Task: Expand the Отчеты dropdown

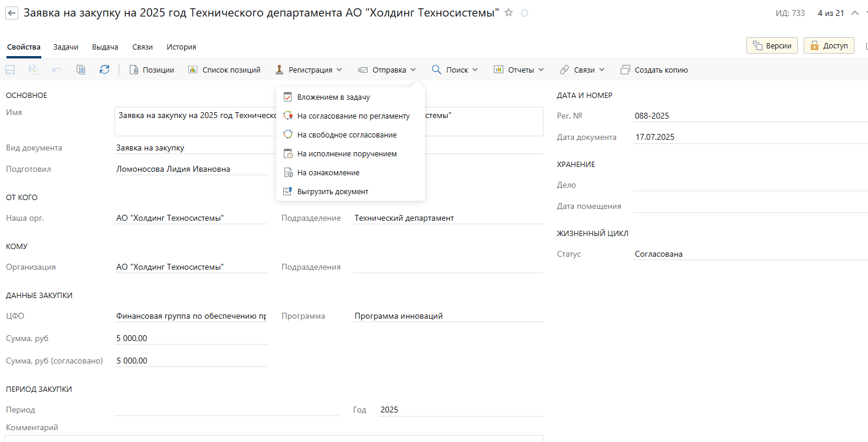Action: point(519,70)
